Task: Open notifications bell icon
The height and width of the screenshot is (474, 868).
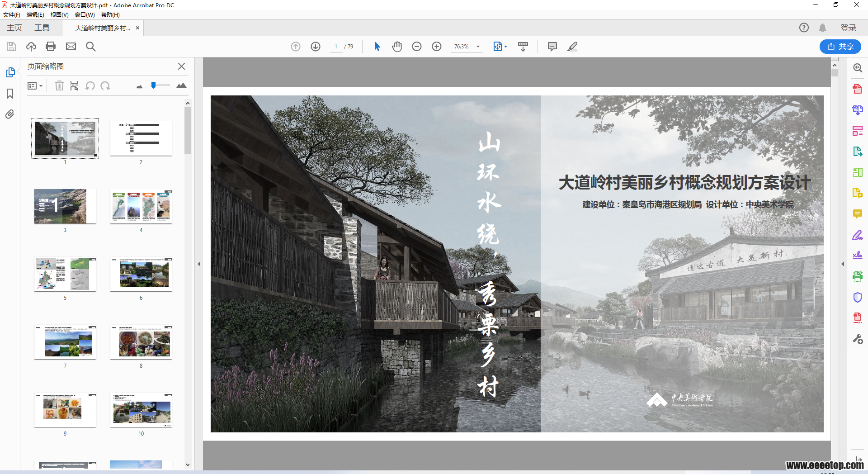Action: point(822,28)
